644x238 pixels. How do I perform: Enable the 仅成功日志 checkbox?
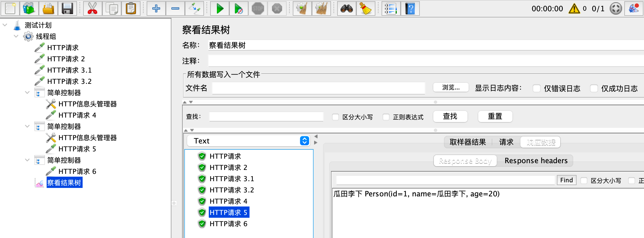(594, 88)
